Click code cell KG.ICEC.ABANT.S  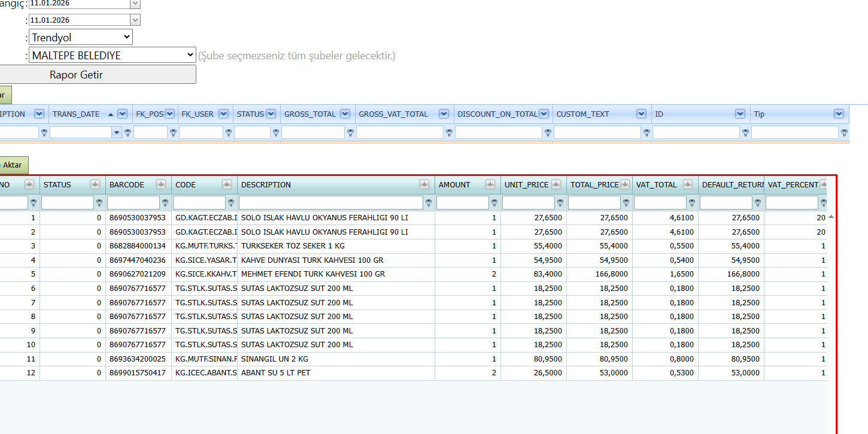click(x=204, y=373)
